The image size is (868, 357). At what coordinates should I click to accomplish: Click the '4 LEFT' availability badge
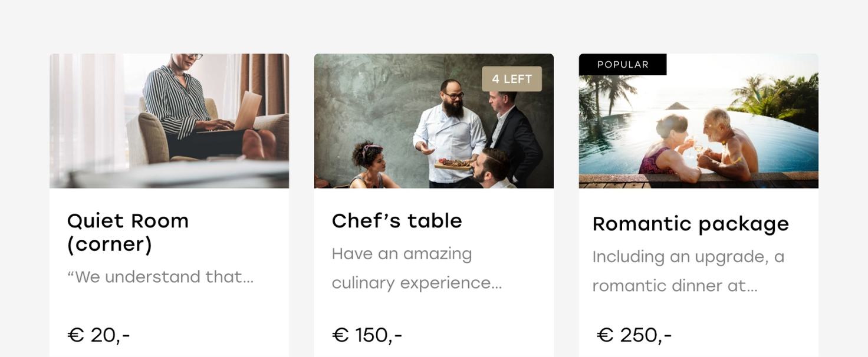pos(512,79)
